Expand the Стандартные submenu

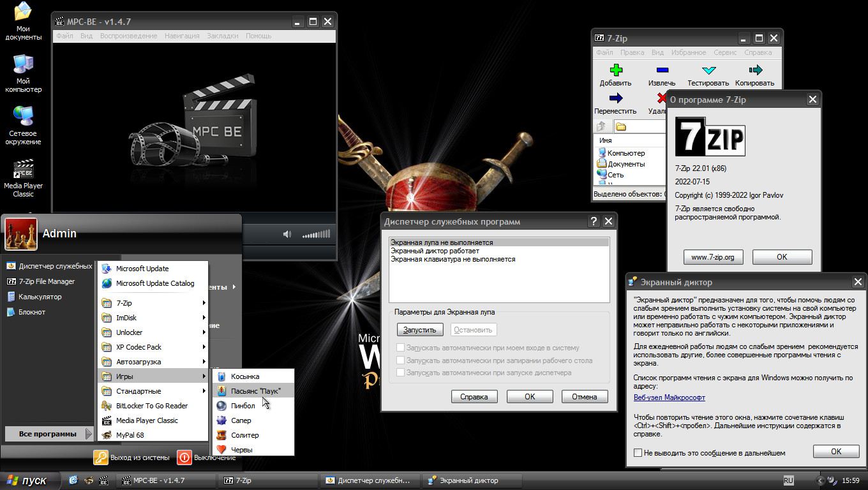point(154,391)
